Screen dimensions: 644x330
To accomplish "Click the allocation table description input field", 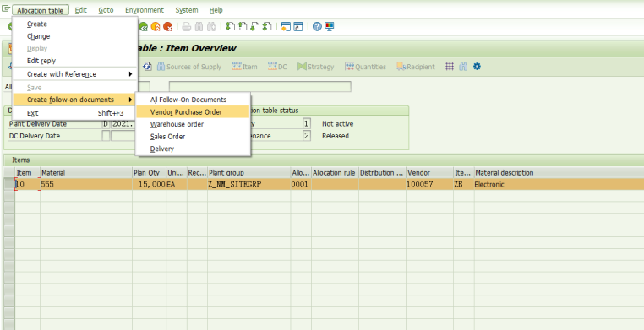I will [x=260, y=86].
